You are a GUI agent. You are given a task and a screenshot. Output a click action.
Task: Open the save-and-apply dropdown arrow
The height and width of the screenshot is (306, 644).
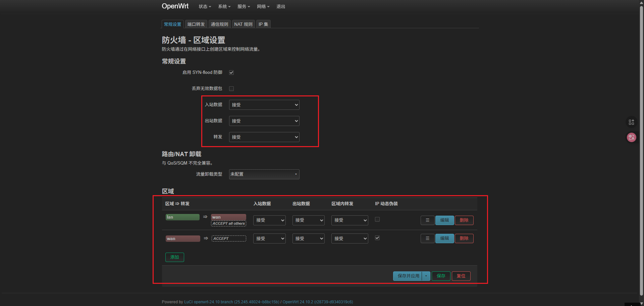[426, 276]
